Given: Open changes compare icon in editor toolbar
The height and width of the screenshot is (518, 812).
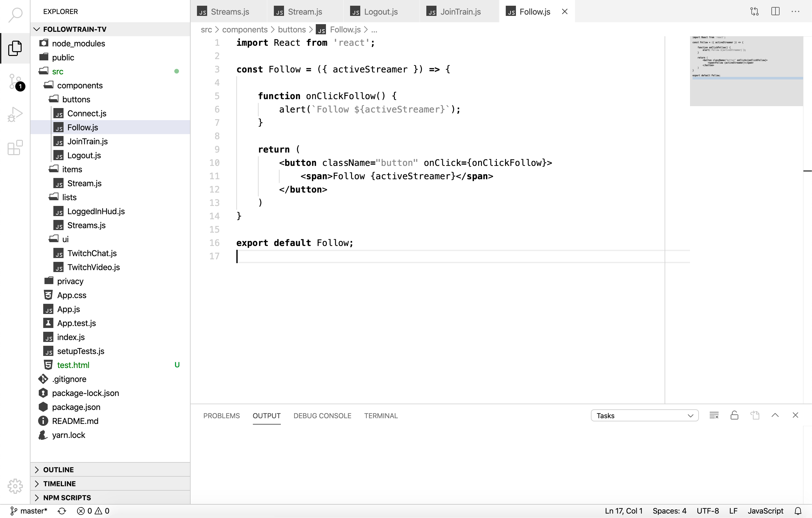Looking at the screenshot, I should point(754,11).
